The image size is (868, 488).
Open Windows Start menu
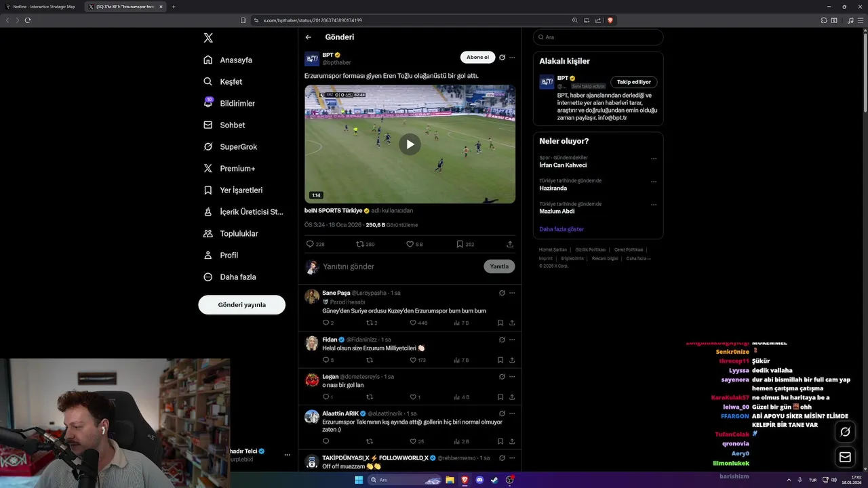click(359, 480)
